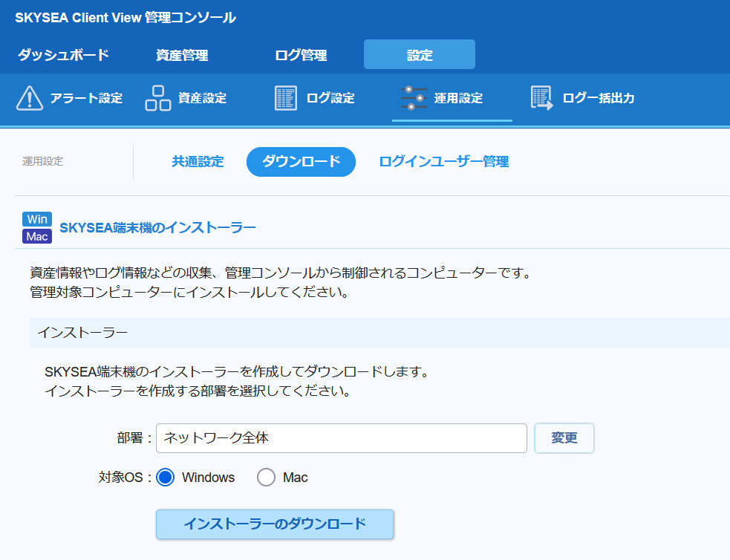Go to ログインユーザー管理 sub-tab
730x560 pixels.
443,161
